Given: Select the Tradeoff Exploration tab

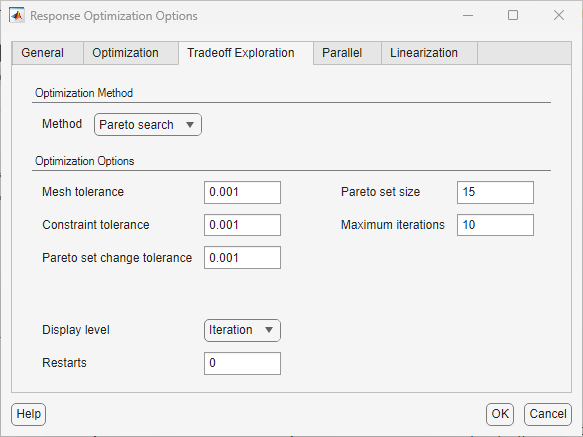Looking at the screenshot, I should pos(246,53).
